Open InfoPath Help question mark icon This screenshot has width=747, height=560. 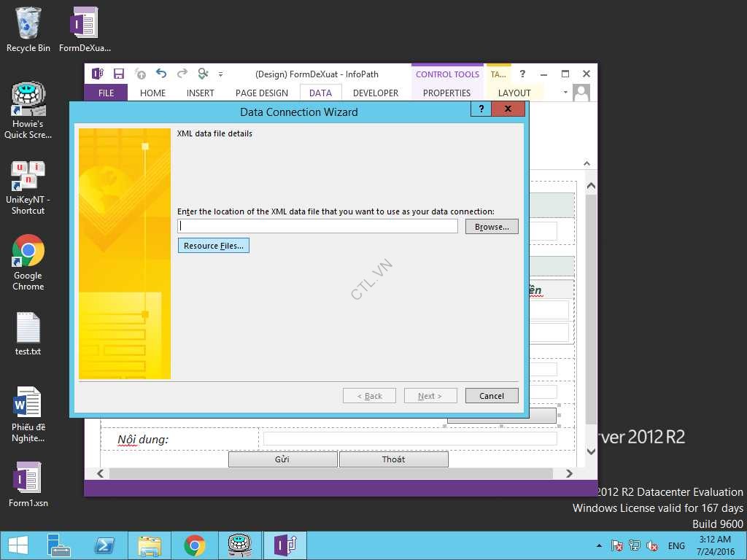pyautogui.click(x=522, y=74)
